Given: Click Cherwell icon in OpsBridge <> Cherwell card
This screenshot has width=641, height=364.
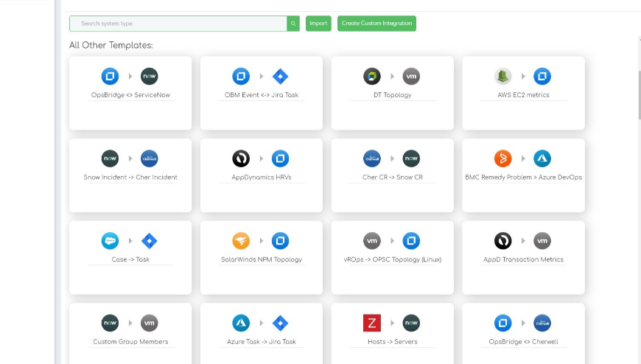Looking at the screenshot, I should coord(542,323).
